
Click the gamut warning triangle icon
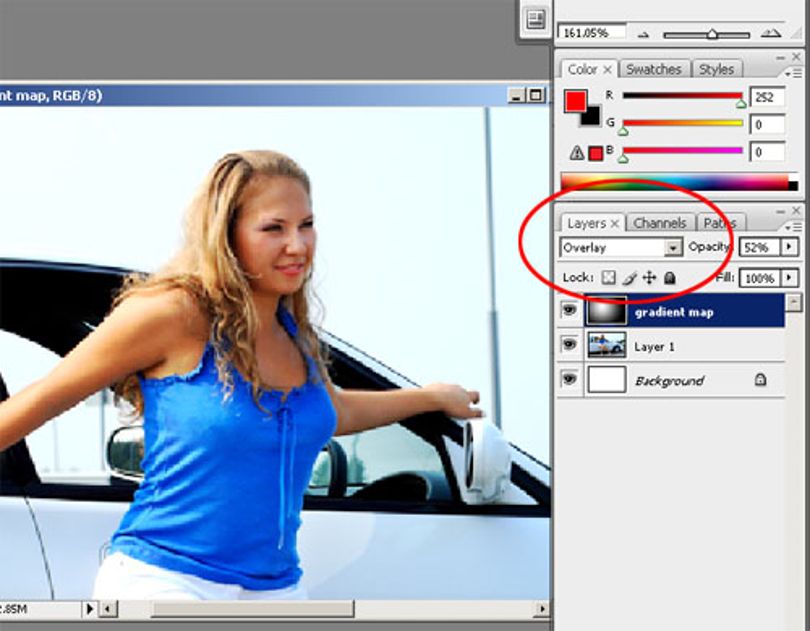(x=577, y=153)
